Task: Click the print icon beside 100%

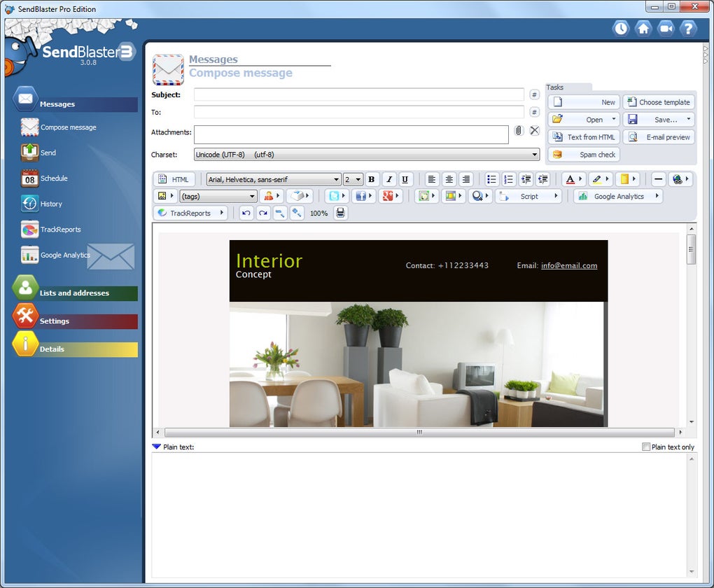Action: [340, 213]
